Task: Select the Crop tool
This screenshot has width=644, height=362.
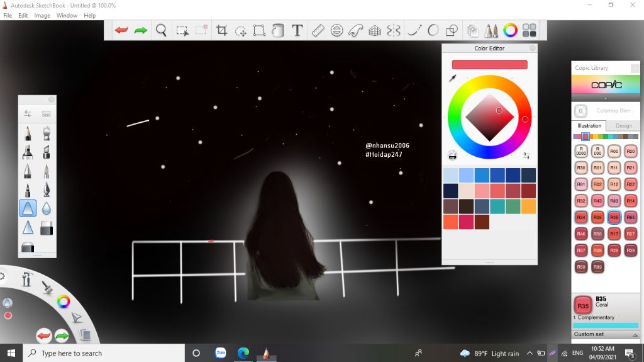Action: pos(221,30)
